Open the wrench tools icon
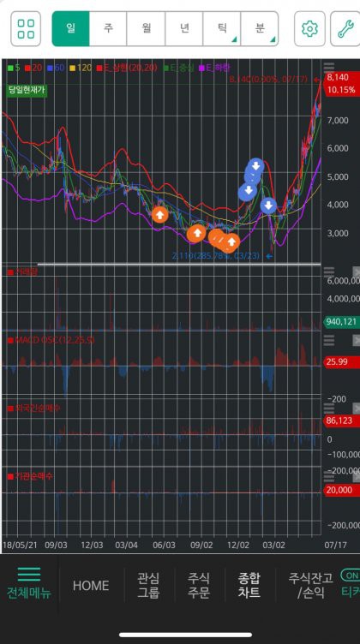360x644 pixels. point(345,29)
